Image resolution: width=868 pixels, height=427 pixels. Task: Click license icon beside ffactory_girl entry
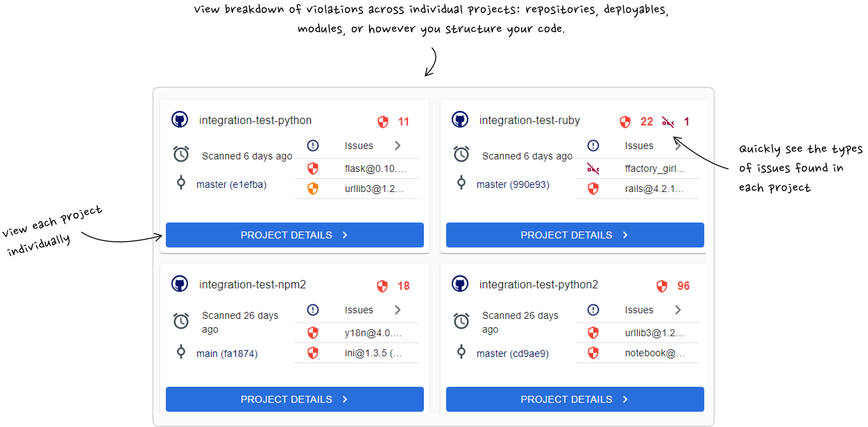pyautogui.click(x=593, y=169)
